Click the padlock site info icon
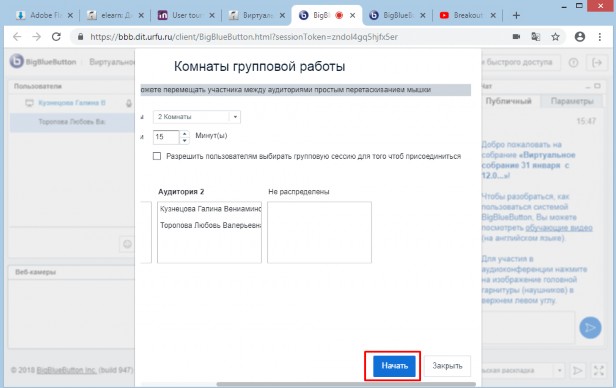This screenshot has width=616, height=388. (81, 37)
